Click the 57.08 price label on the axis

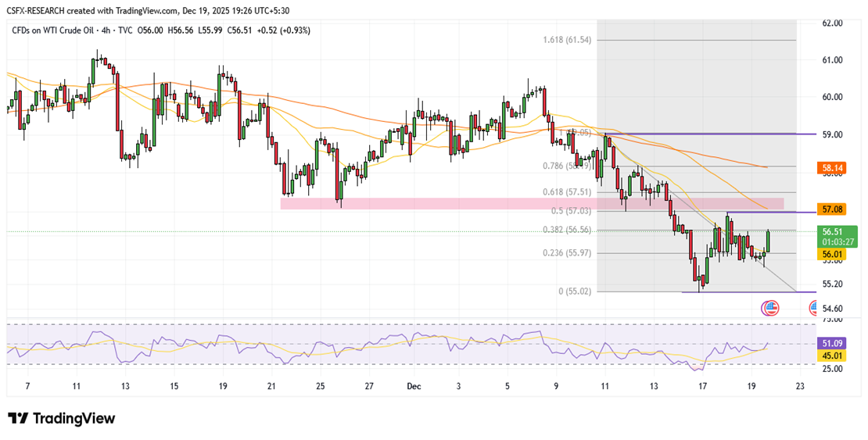click(x=831, y=209)
